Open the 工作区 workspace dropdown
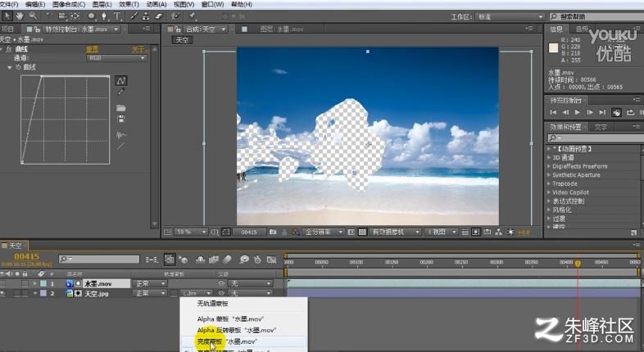This screenshot has width=644, height=352. [x=510, y=17]
